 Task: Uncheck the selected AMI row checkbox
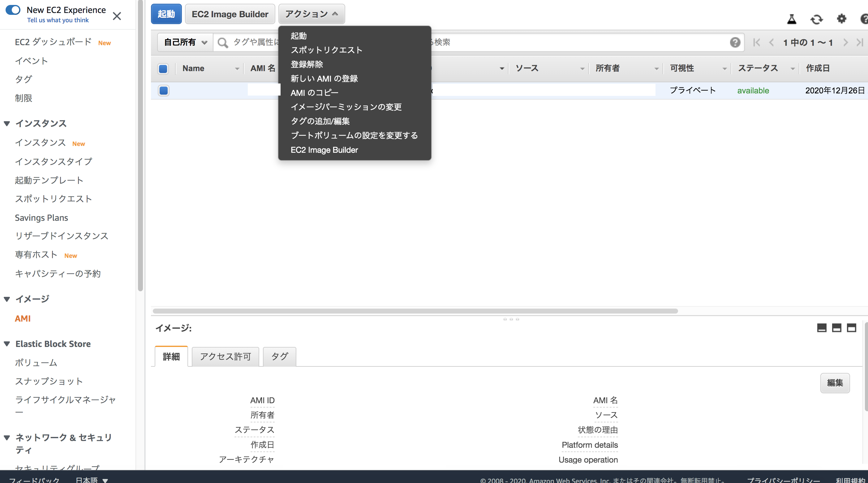click(163, 90)
